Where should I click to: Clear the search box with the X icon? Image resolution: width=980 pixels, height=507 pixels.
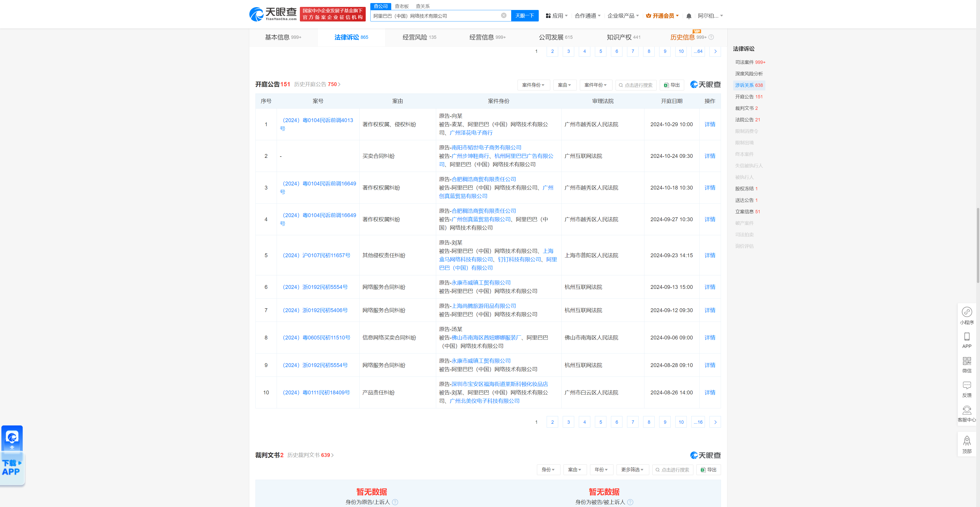(504, 16)
